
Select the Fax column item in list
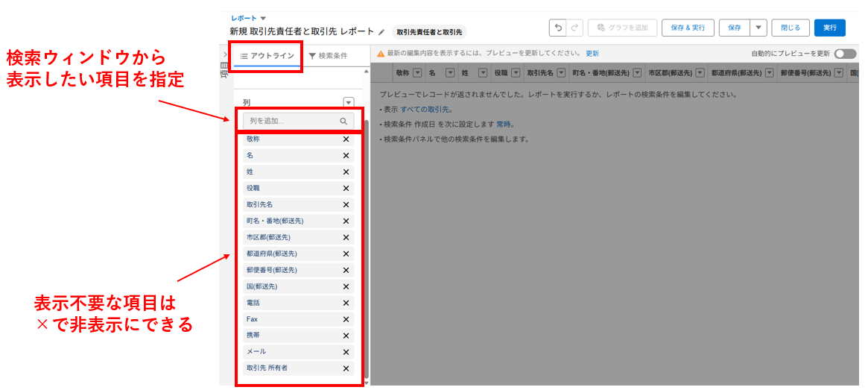point(298,319)
